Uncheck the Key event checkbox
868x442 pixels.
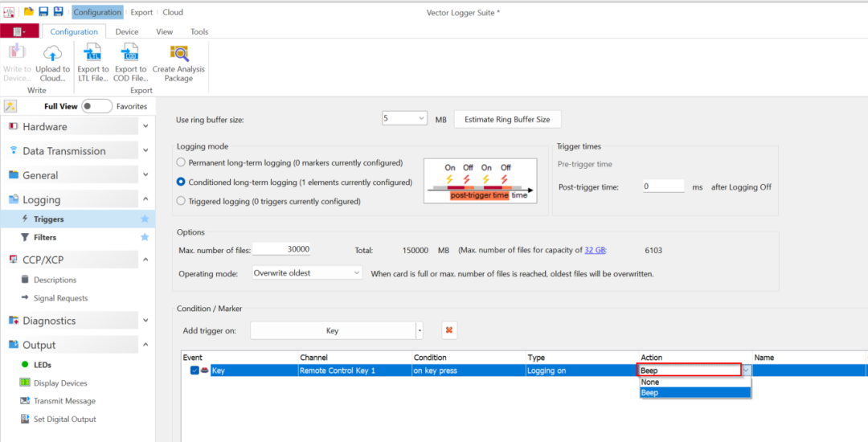[194, 370]
